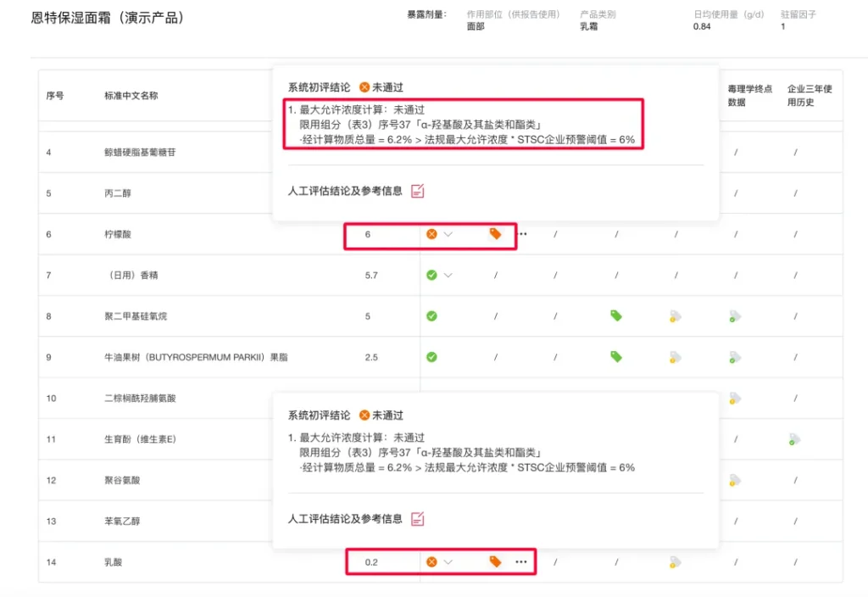Open the edit icon beside upper 人工评估结论及参考信息

[x=417, y=191]
